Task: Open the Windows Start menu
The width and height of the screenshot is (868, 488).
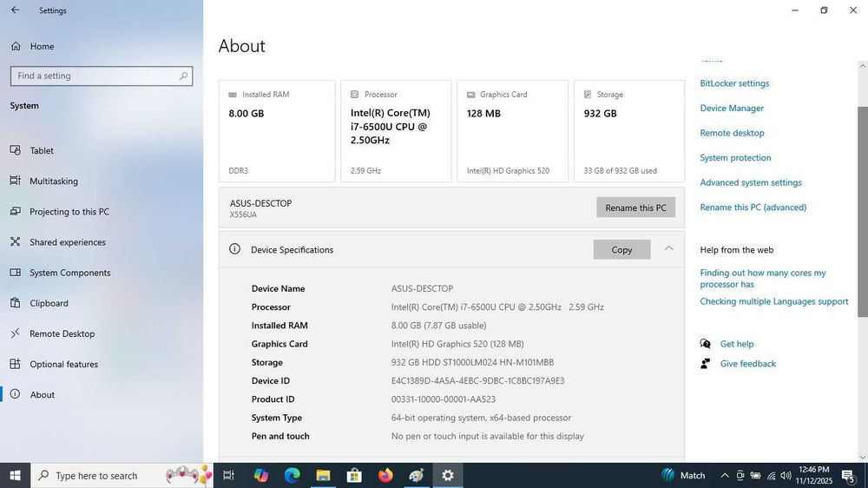Action: click(15, 475)
